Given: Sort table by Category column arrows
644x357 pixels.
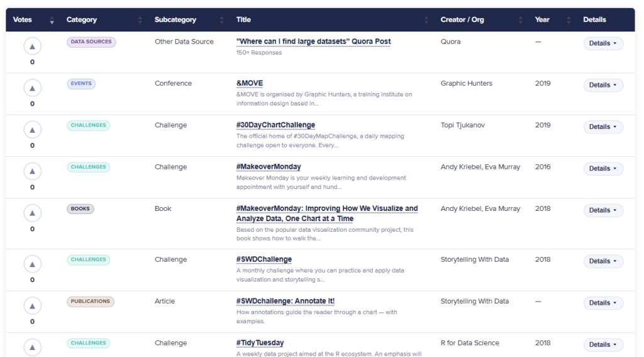Looking at the screenshot, I should tap(140, 20).
